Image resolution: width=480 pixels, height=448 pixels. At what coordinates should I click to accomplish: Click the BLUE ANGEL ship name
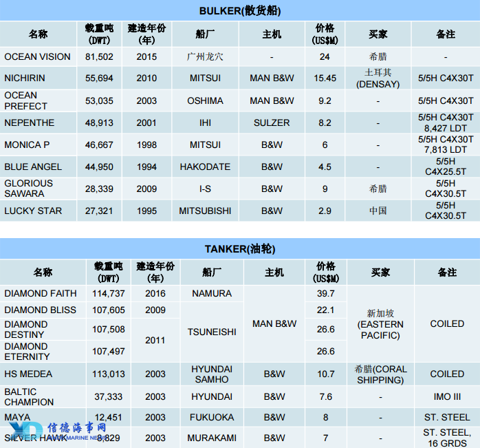[x=33, y=167]
